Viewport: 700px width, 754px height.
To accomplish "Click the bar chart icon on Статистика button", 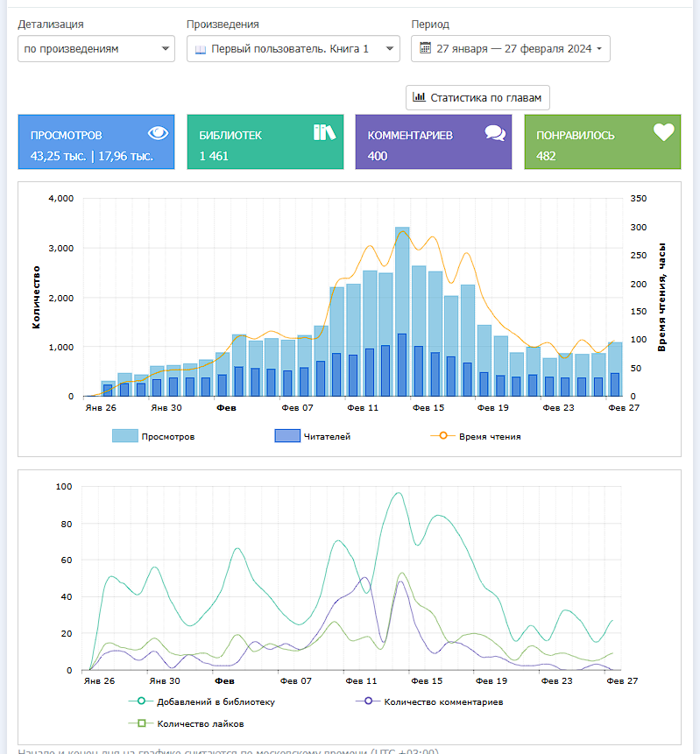I will (420, 97).
